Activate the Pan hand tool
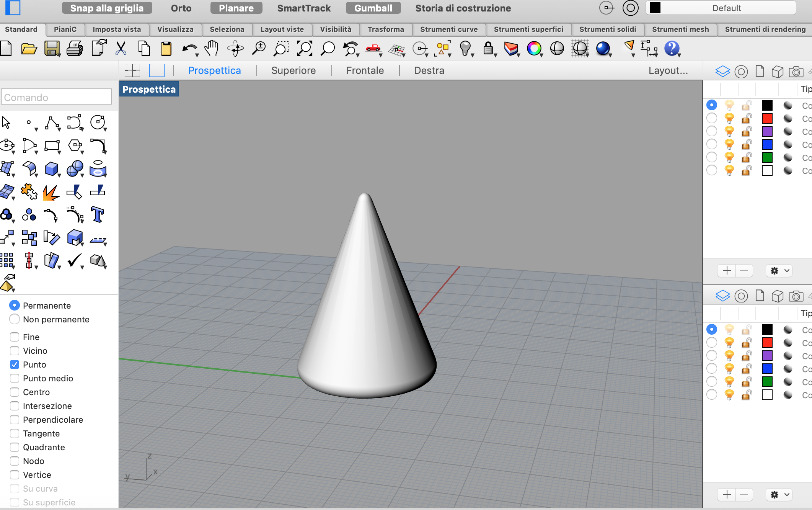 click(x=211, y=48)
